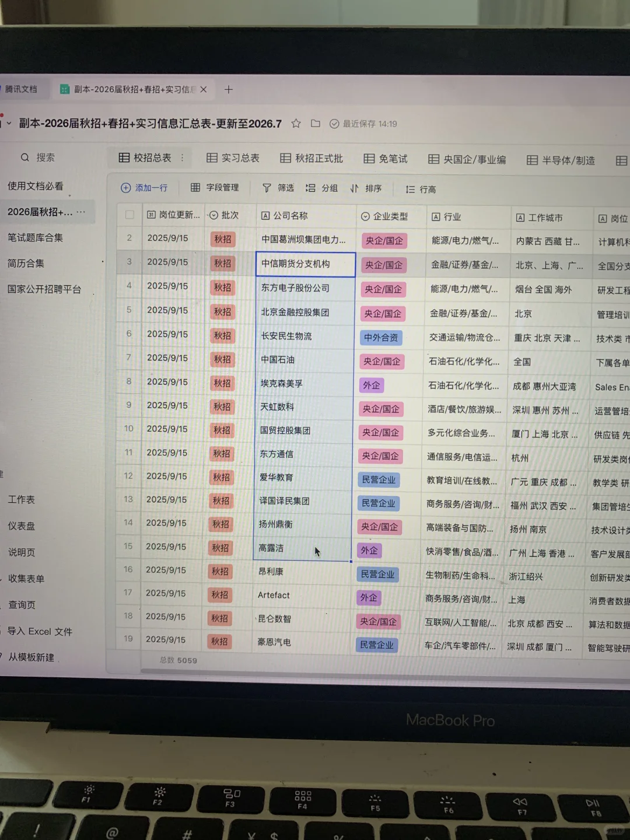Open the 排序 sort tool
The image size is (630, 840).
[x=366, y=188]
